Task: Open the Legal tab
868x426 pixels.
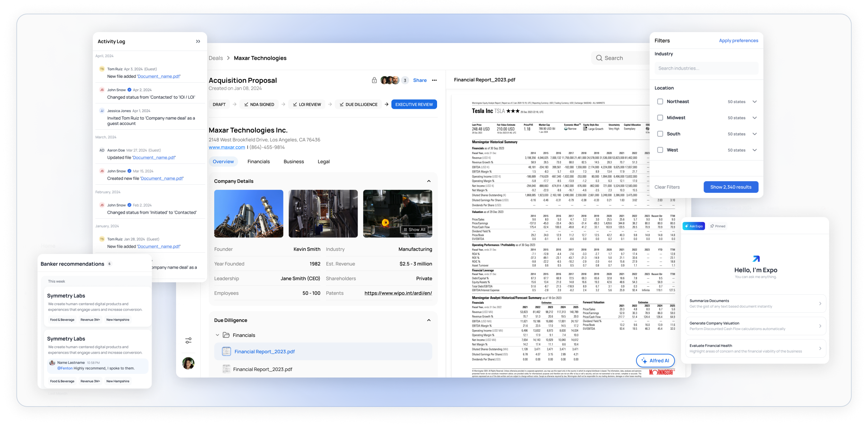Action: (323, 161)
